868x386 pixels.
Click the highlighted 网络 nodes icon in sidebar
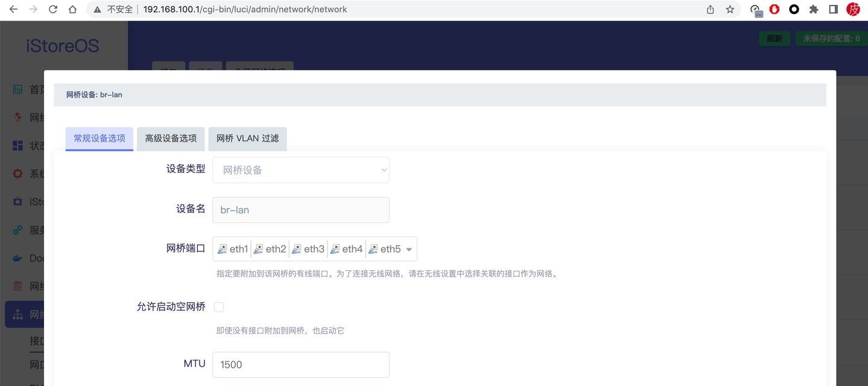coord(18,314)
